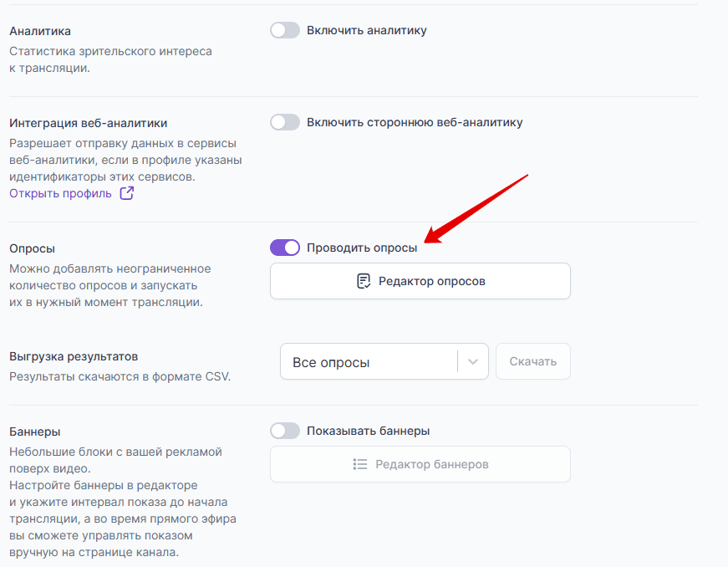Switch on the show banners toggle

click(x=284, y=431)
